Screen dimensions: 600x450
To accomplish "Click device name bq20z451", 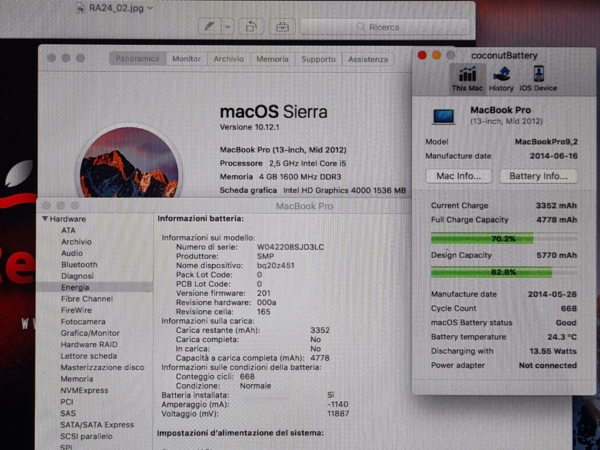I will [276, 266].
